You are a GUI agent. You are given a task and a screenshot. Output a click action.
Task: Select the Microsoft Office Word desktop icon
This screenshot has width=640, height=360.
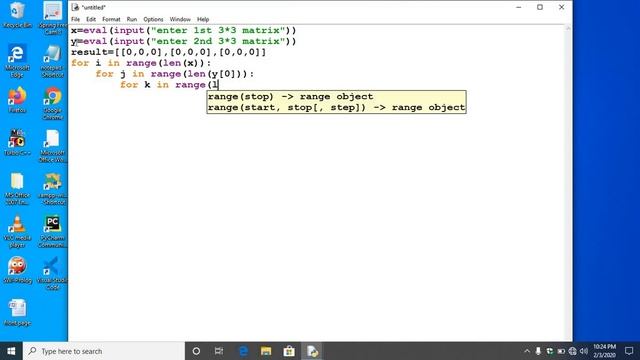click(x=52, y=146)
